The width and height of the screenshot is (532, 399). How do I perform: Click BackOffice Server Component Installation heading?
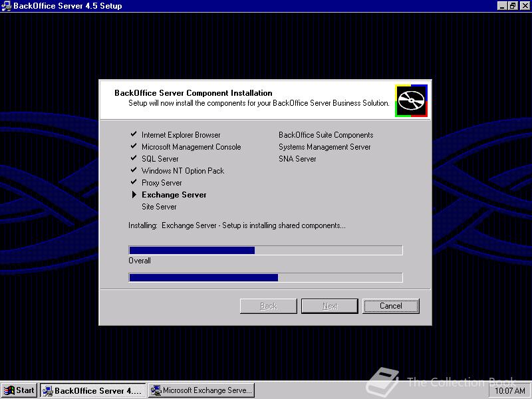[194, 93]
